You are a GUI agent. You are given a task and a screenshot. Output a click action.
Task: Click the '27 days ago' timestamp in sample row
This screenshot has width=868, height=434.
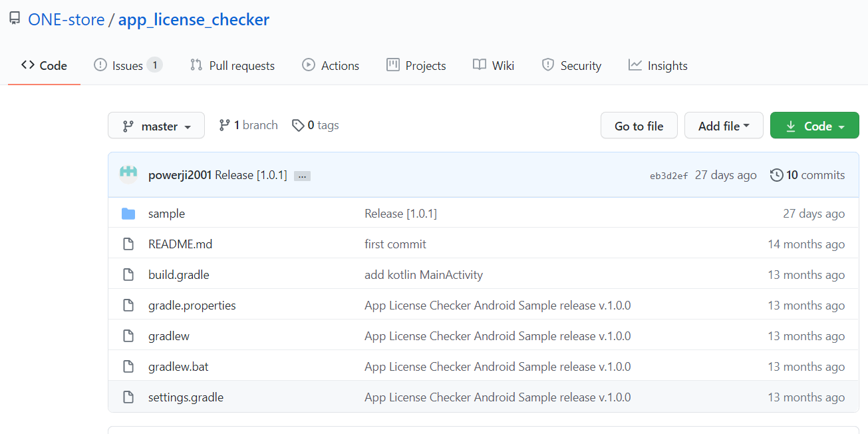[x=814, y=214]
